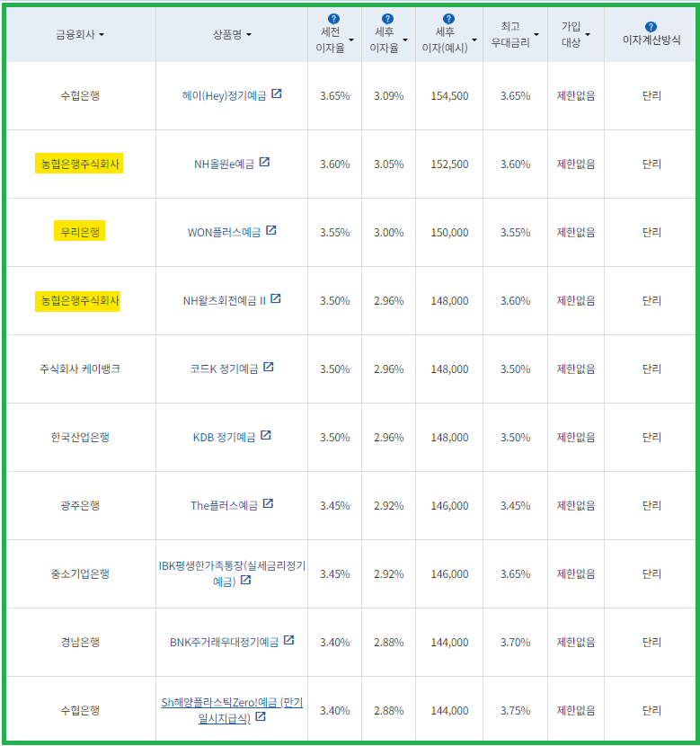Image resolution: width=700 pixels, height=746 pixels.
Task: Click 152,500 interest example value
Action: tap(449, 164)
